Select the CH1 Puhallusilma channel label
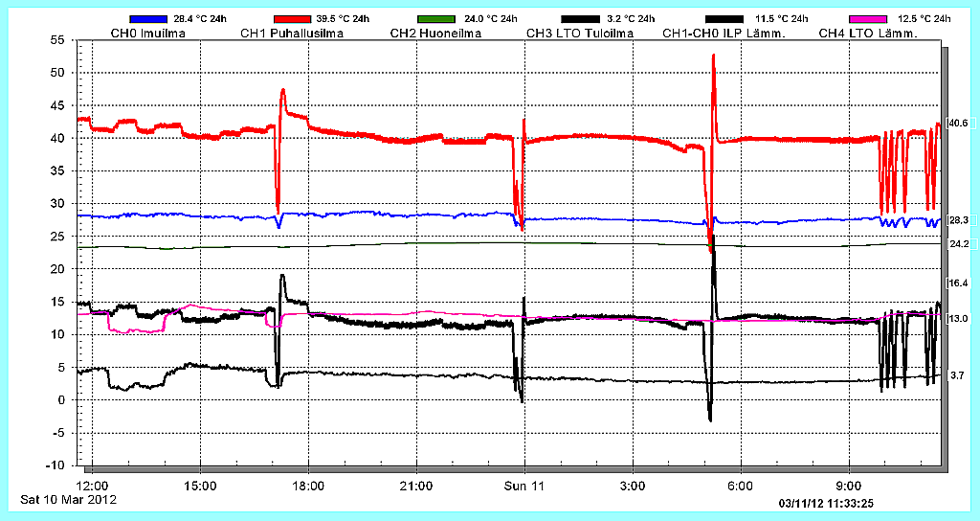980x521 pixels. pyautogui.click(x=293, y=34)
